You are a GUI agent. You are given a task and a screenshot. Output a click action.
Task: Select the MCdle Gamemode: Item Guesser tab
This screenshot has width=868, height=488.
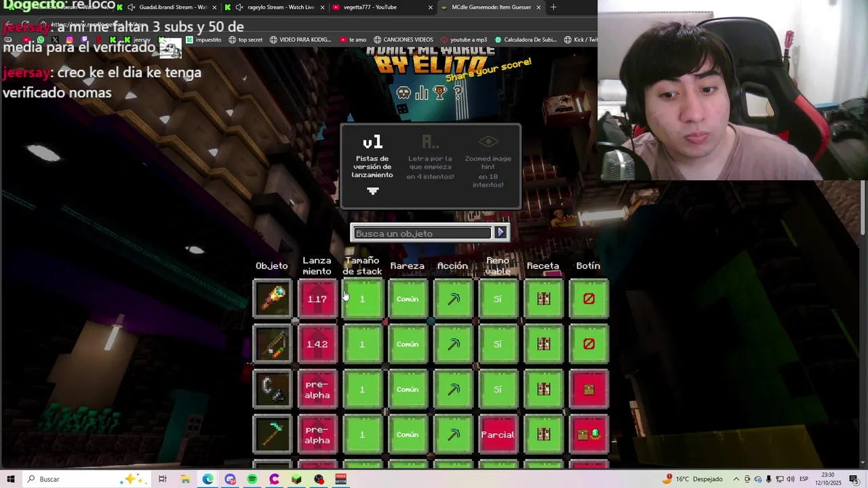(492, 7)
